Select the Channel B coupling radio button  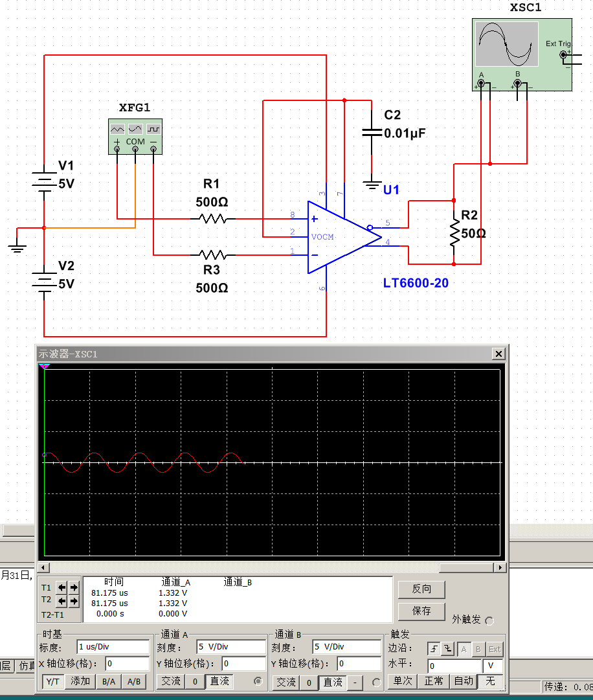pyautogui.click(x=376, y=681)
